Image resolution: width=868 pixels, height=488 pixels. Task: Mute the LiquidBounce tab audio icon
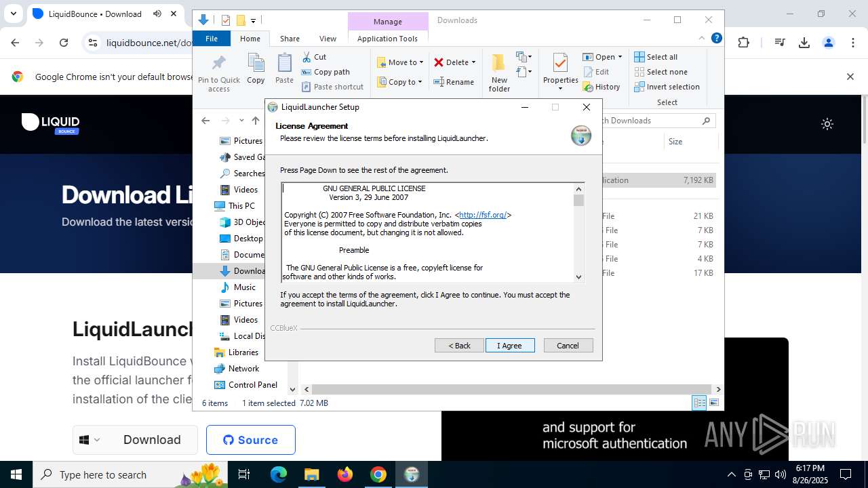tap(157, 14)
